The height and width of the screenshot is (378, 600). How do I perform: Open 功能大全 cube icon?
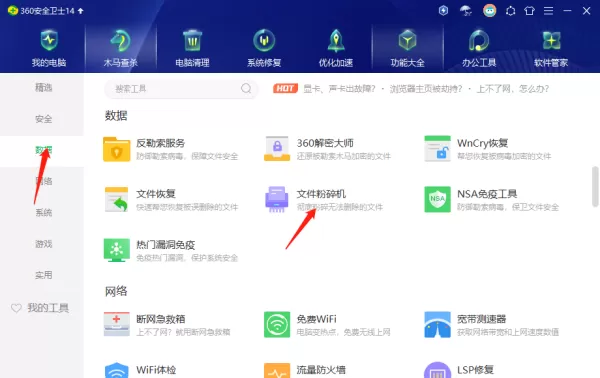tap(408, 41)
